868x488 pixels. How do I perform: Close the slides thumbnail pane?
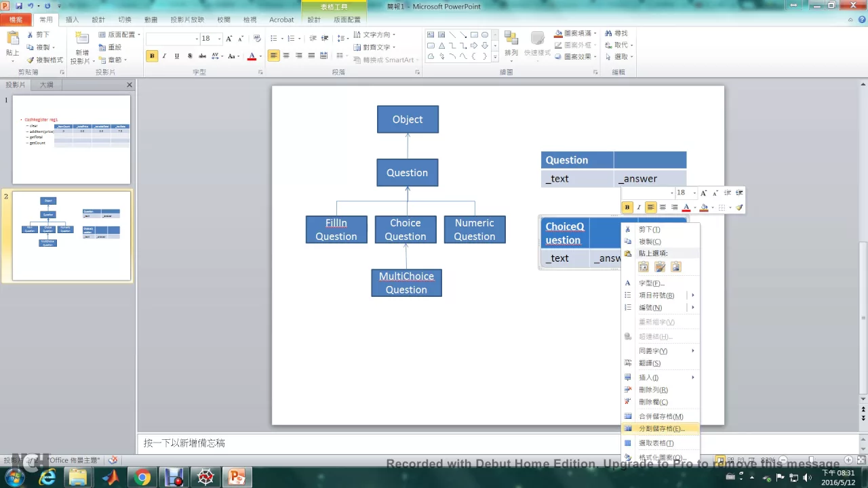pos(130,85)
